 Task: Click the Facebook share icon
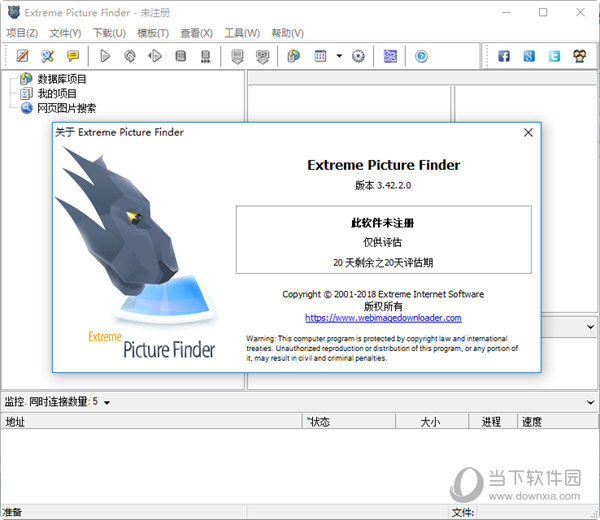[504, 56]
